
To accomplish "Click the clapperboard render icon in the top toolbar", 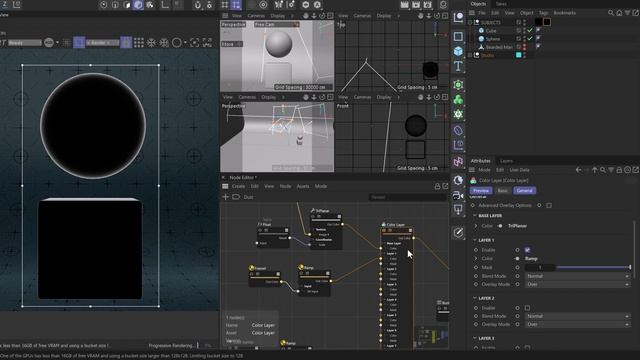I will pos(404,5).
